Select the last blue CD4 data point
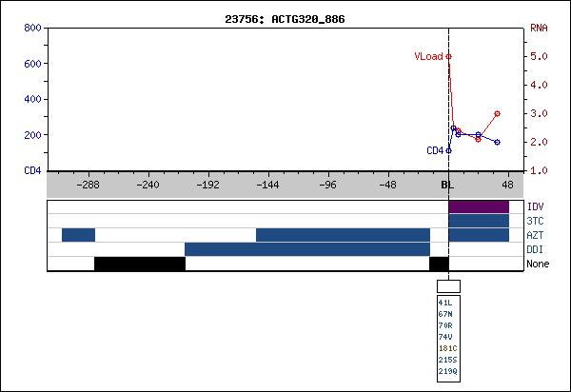This screenshot has width=571, height=392. pyautogui.click(x=497, y=142)
